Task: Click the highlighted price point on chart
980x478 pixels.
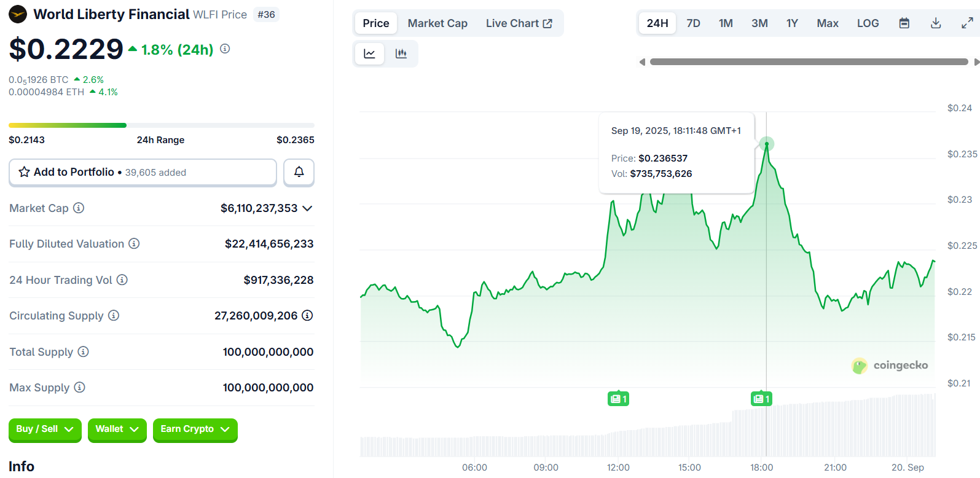Action: (766, 144)
